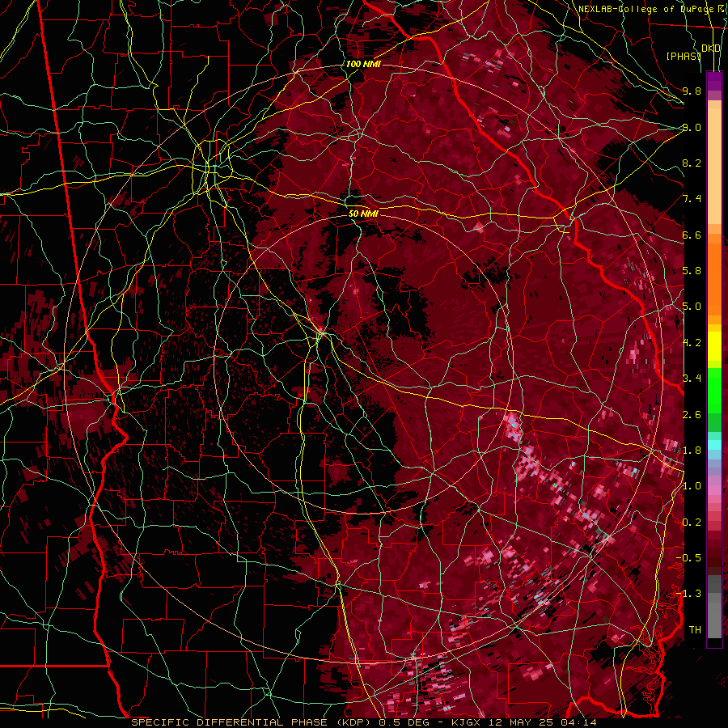Click the -1.3 value on color scale
This screenshot has height=728, width=728.
click(x=689, y=594)
